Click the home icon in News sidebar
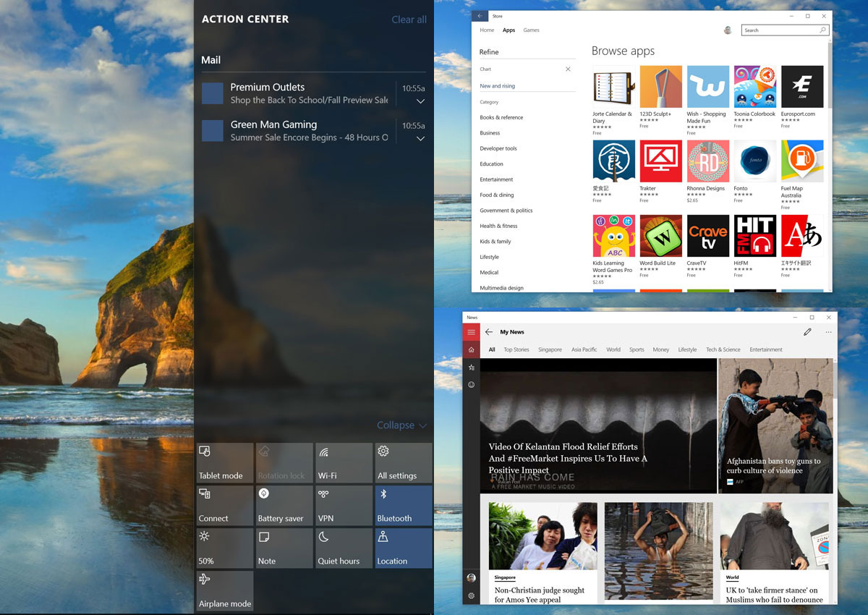Viewport: 868px width, 615px height. pos(472,350)
